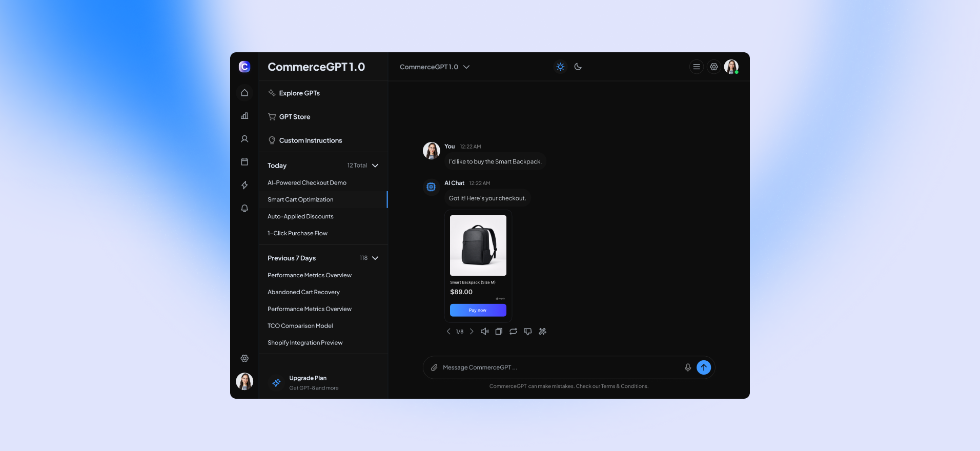This screenshot has width=980, height=451.
Task: Go to previous response arrow
Action: pos(448,332)
